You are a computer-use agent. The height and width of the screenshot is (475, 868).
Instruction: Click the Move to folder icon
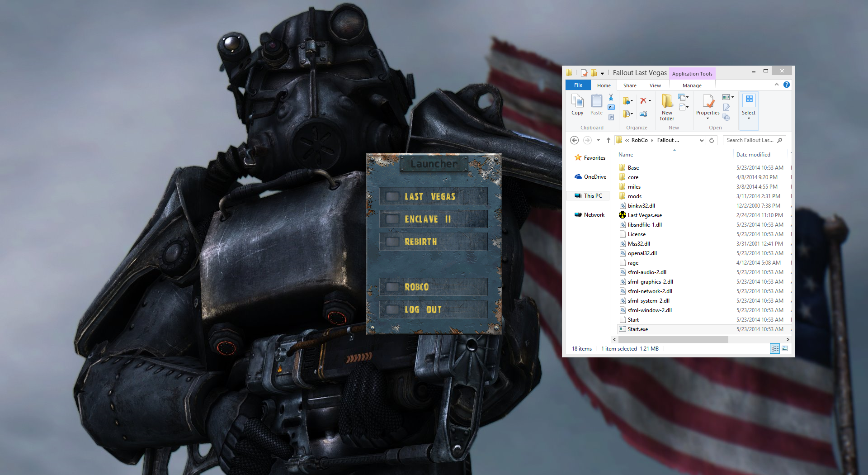pyautogui.click(x=626, y=101)
